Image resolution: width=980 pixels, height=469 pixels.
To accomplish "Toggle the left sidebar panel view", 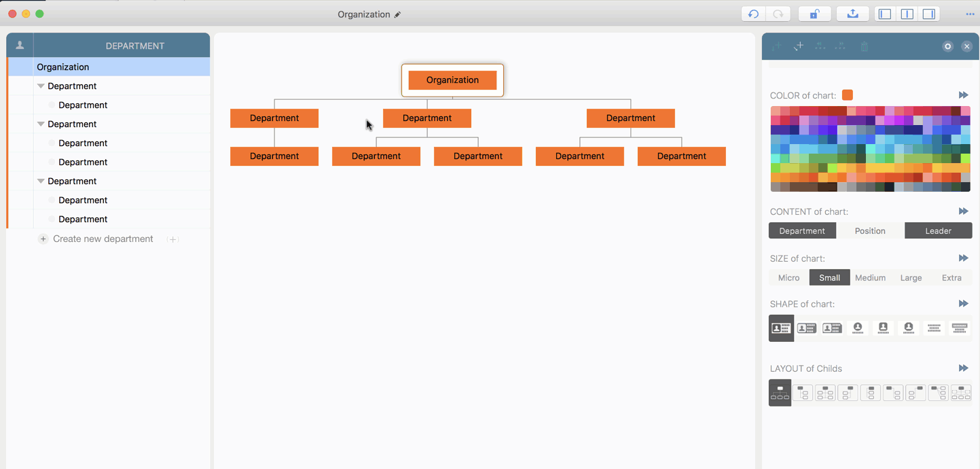I will pyautogui.click(x=884, y=14).
